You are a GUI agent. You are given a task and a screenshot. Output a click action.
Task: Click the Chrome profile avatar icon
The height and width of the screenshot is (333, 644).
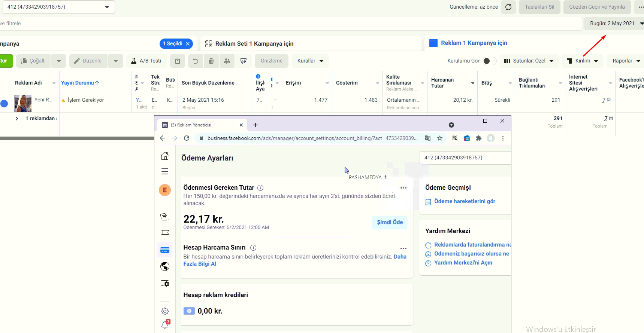point(491,138)
